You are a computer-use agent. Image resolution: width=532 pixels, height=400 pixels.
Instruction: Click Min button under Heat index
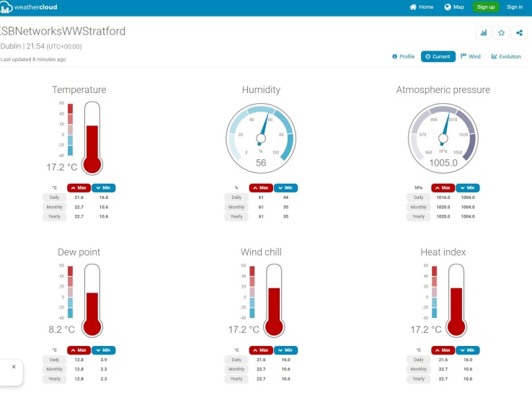(x=468, y=350)
